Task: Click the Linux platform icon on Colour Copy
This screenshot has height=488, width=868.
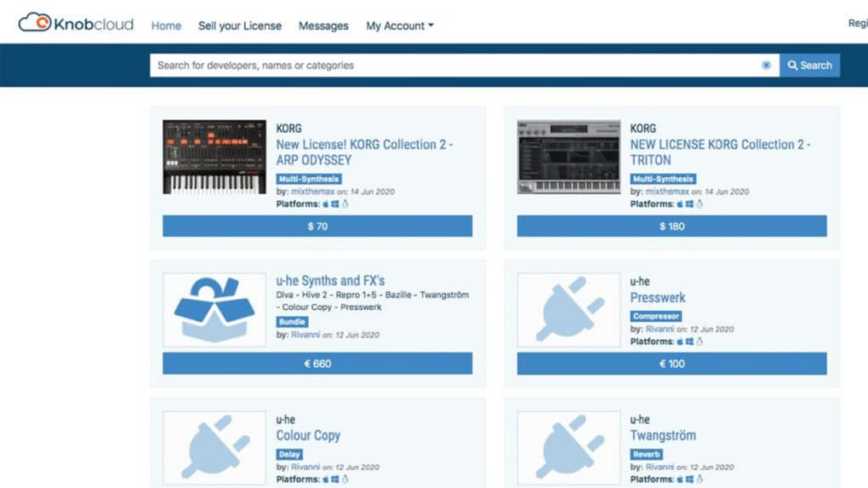Action: pos(345,479)
